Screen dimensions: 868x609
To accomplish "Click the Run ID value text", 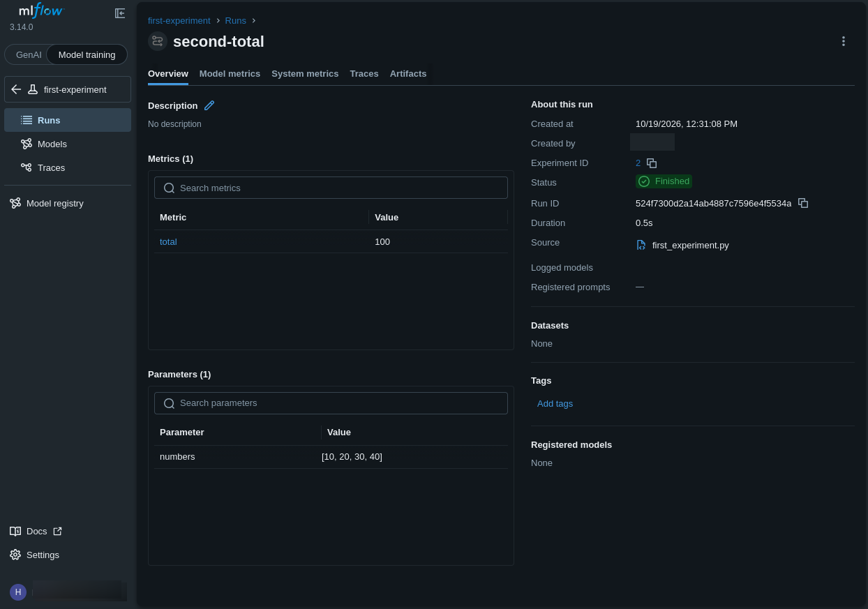I will coord(713,203).
